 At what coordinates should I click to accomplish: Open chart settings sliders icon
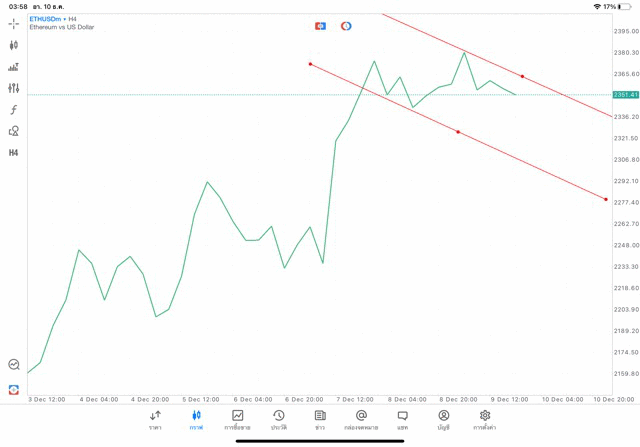14,88
